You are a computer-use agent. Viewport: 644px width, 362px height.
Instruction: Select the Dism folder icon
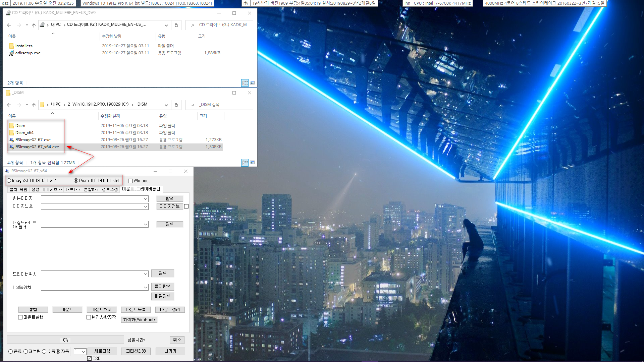11,126
